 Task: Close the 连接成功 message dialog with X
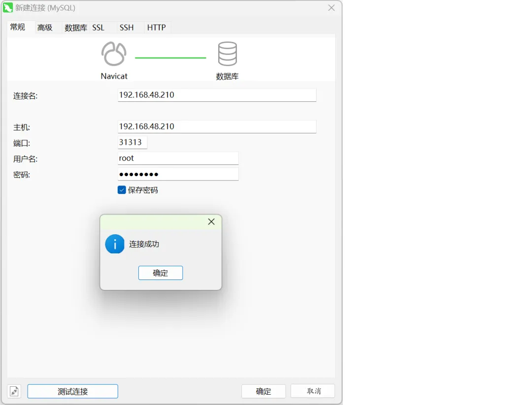click(x=211, y=222)
